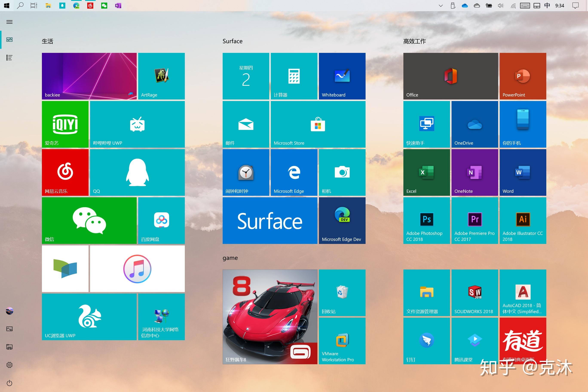
Task: Launch ArtRage tile
Action: tap(161, 76)
